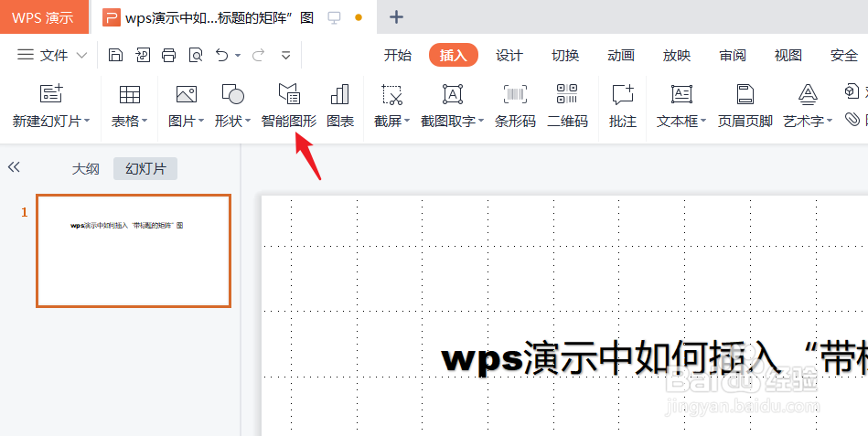Viewport: 868px width, 436px height.
Task: Click the WPS 演示 home tab
Action: 43,17
